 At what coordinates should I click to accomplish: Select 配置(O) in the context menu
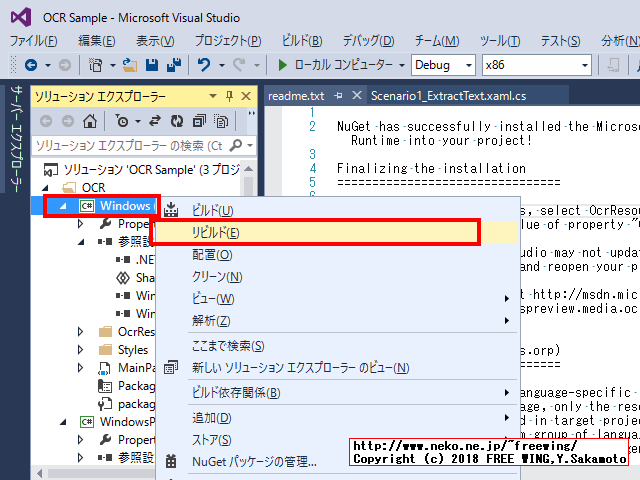tap(338, 255)
